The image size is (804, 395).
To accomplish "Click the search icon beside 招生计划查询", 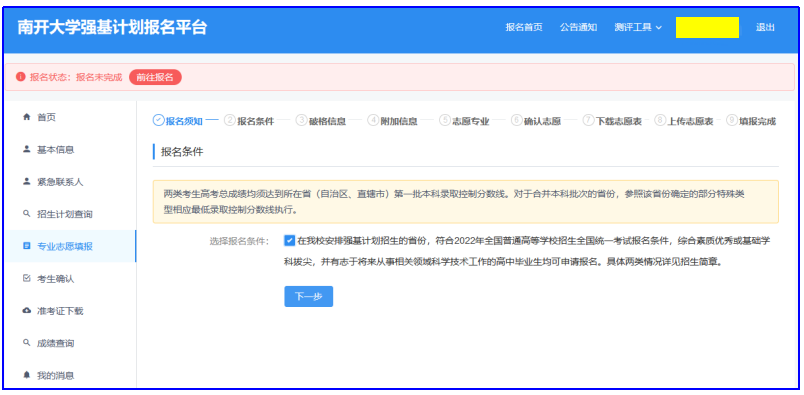I will (x=27, y=214).
